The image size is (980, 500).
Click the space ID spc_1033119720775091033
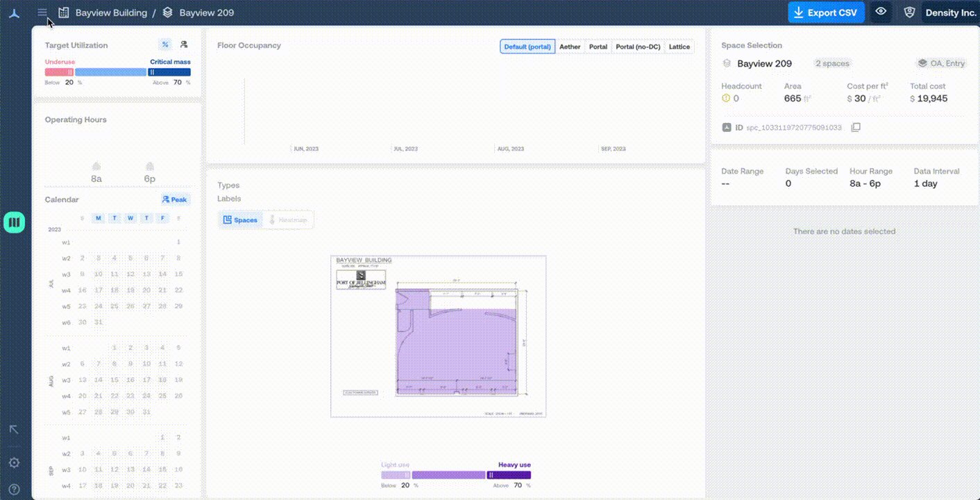click(793, 128)
